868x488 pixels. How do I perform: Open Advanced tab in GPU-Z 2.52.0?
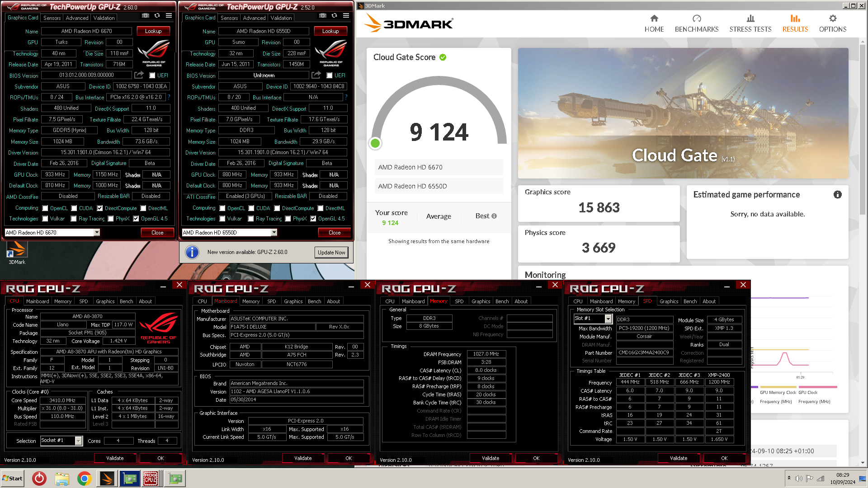click(254, 18)
